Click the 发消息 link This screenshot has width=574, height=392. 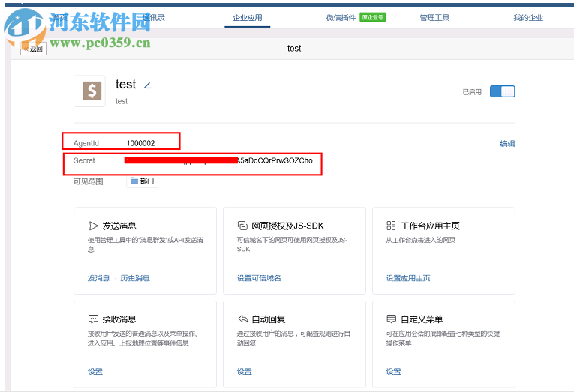coord(98,278)
